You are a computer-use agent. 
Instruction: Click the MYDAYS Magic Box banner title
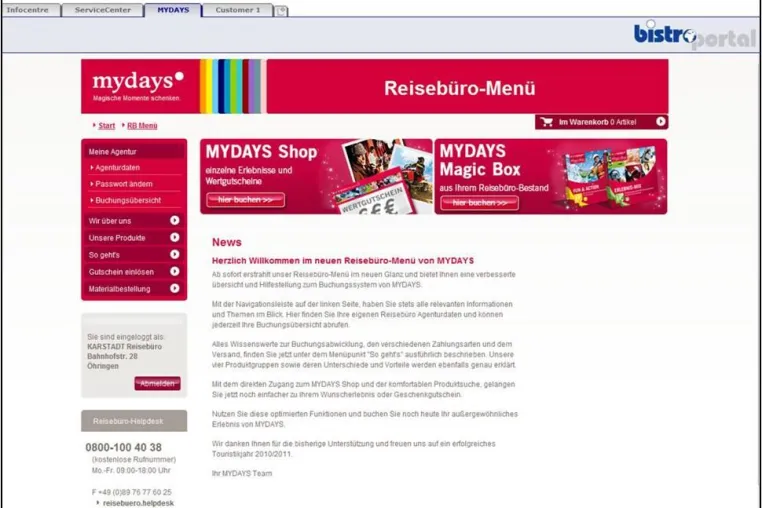pos(480,160)
